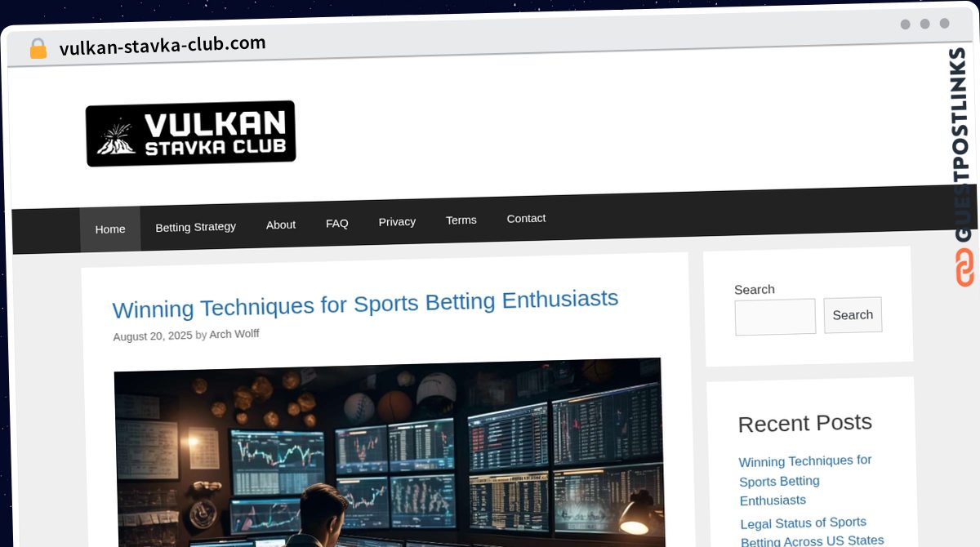Click the Search label above the field
Image resolution: width=980 pixels, height=547 pixels.
755,289
